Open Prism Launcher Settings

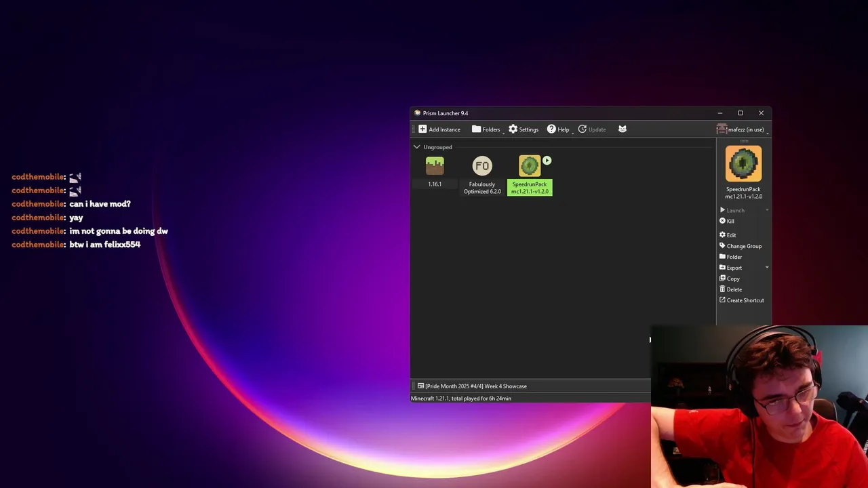tap(524, 129)
